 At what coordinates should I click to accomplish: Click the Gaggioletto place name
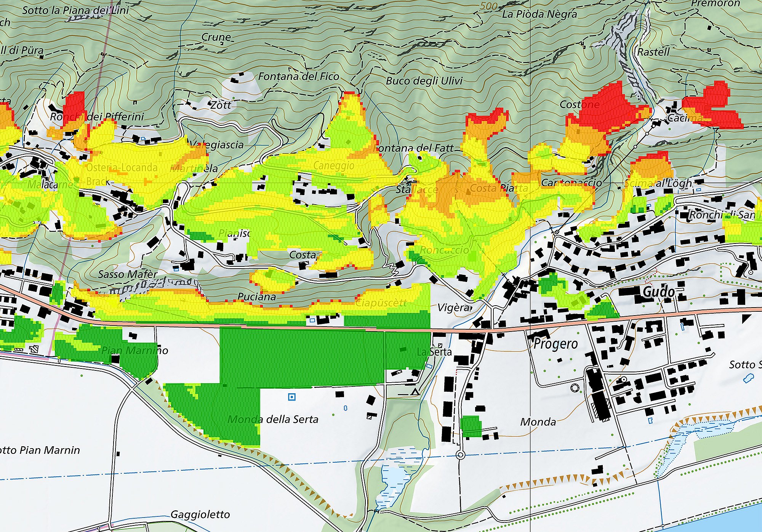tap(200, 514)
